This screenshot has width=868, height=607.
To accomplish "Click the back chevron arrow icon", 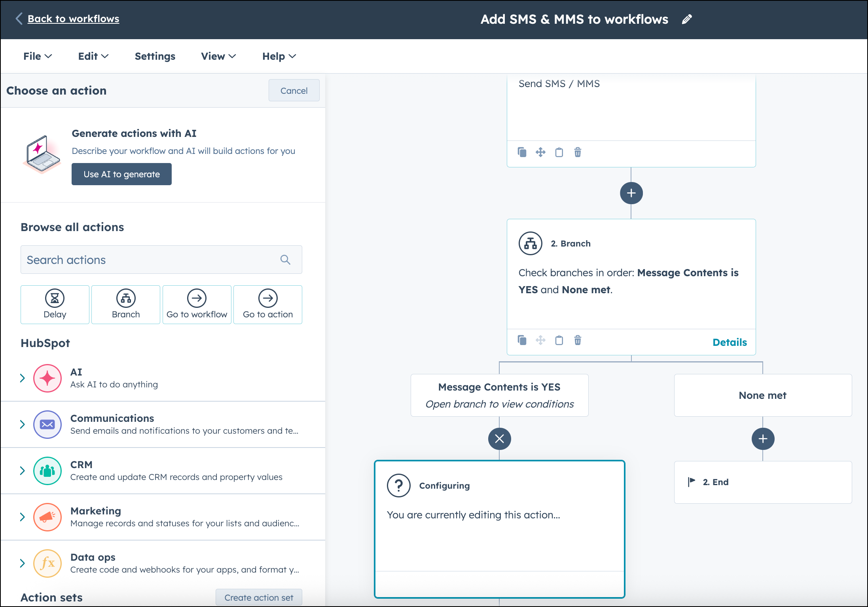I will (19, 19).
